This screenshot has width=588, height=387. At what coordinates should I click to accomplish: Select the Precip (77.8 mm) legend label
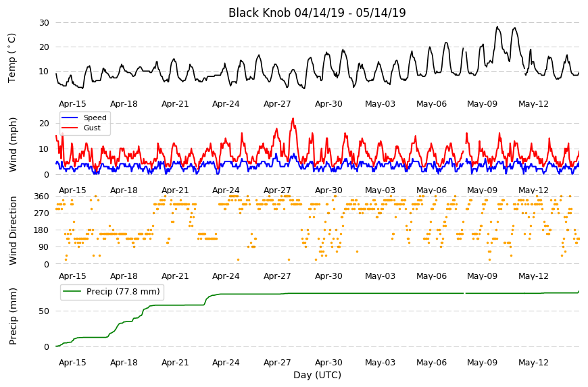tap(123, 292)
